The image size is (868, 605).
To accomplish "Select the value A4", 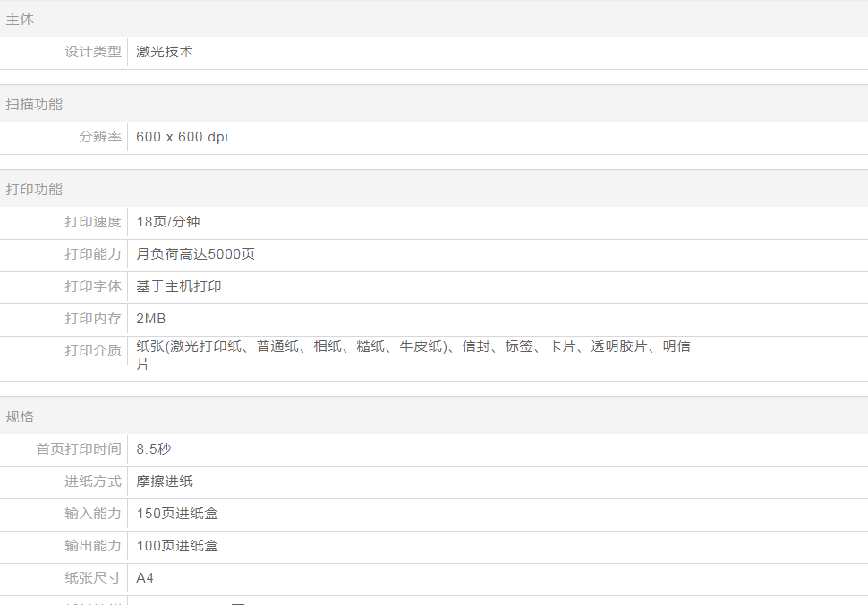I will (x=145, y=578).
